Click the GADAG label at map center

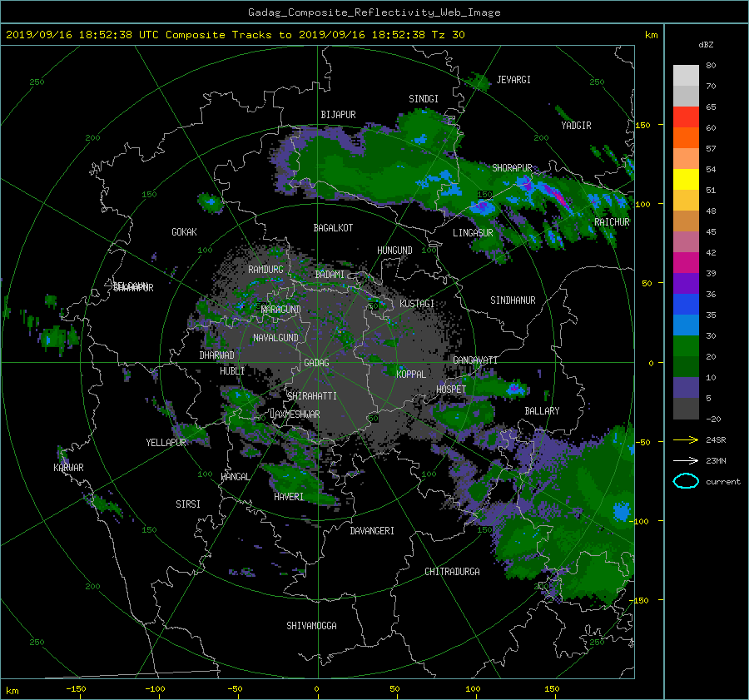tap(317, 363)
